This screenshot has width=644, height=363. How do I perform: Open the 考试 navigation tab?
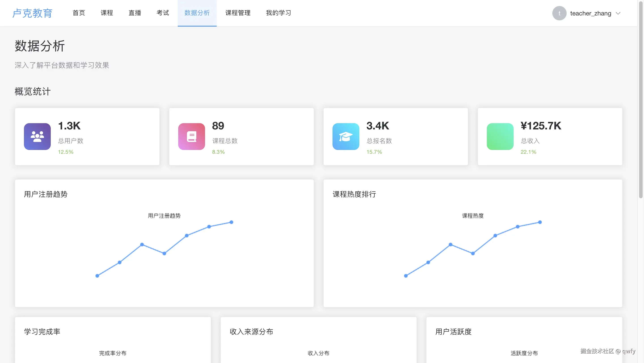163,13
